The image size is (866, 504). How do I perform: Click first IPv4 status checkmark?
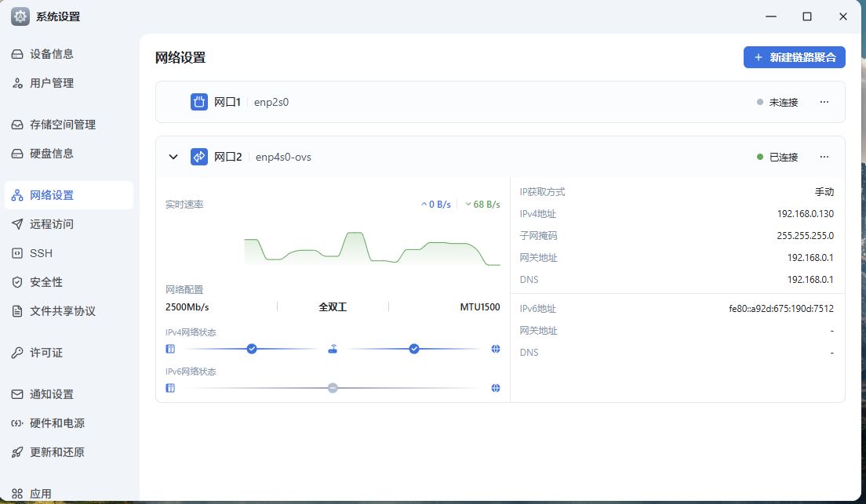(x=252, y=349)
